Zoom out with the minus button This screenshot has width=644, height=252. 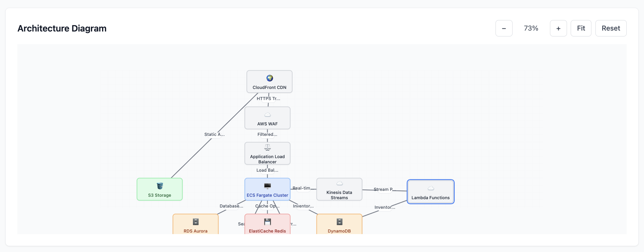pos(504,28)
